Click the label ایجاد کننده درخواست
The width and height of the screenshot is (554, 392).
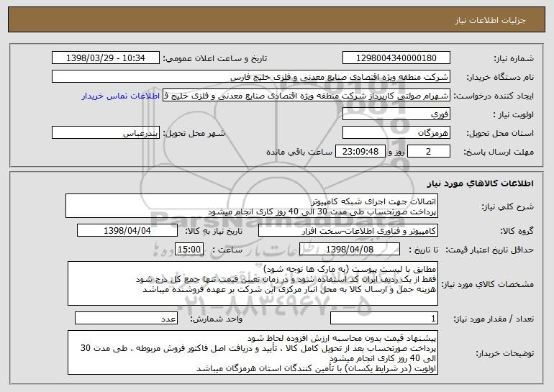494,96
